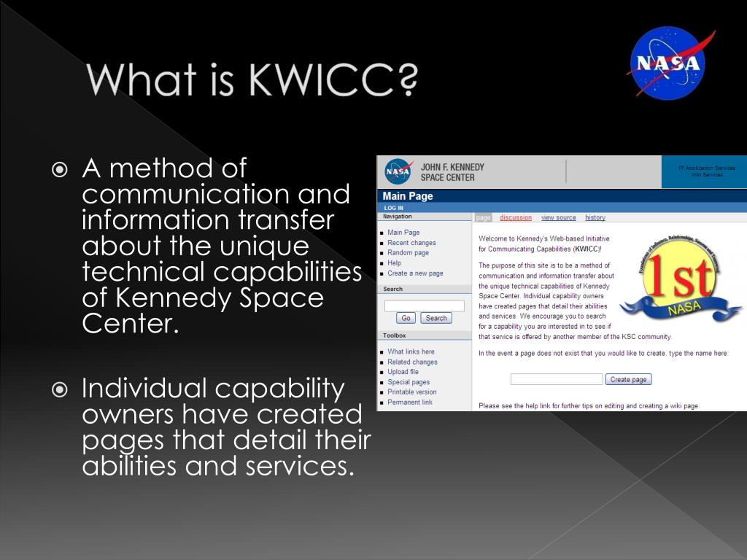Open the What links here link
The height and width of the screenshot is (560, 747).
[411, 351]
